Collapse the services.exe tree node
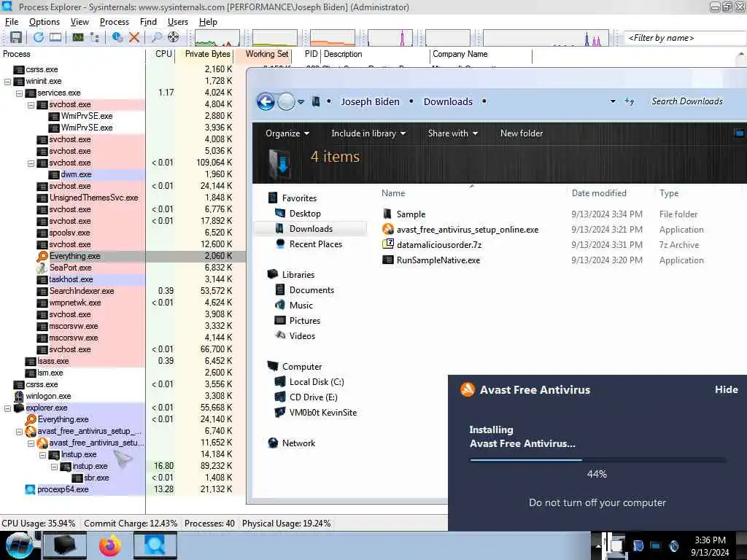Viewport: 747px width, 560px height. click(20, 93)
